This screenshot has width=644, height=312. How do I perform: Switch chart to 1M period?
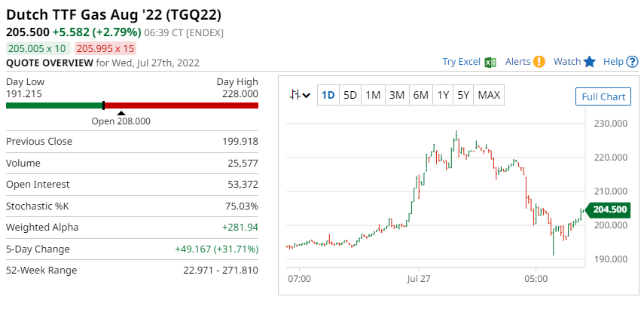click(373, 95)
